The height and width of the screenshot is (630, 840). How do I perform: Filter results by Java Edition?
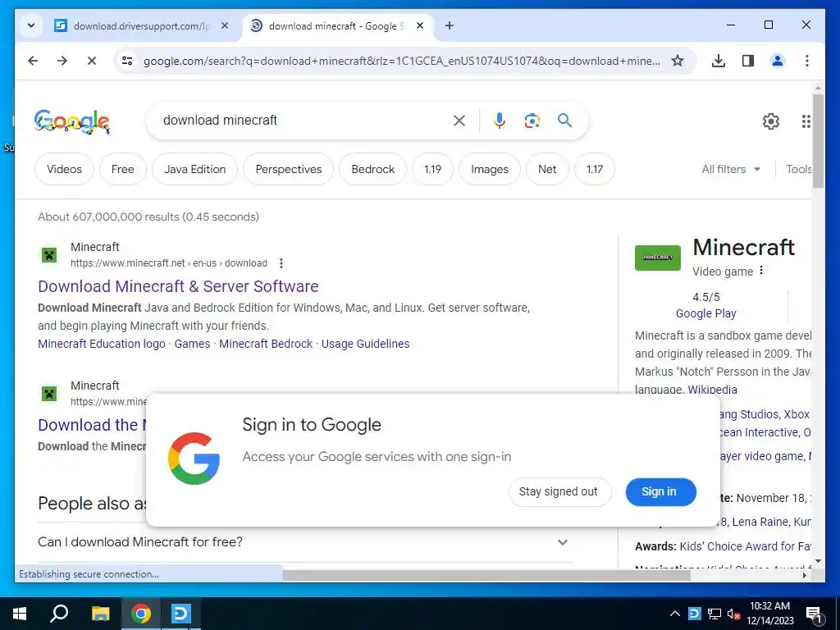tap(194, 169)
